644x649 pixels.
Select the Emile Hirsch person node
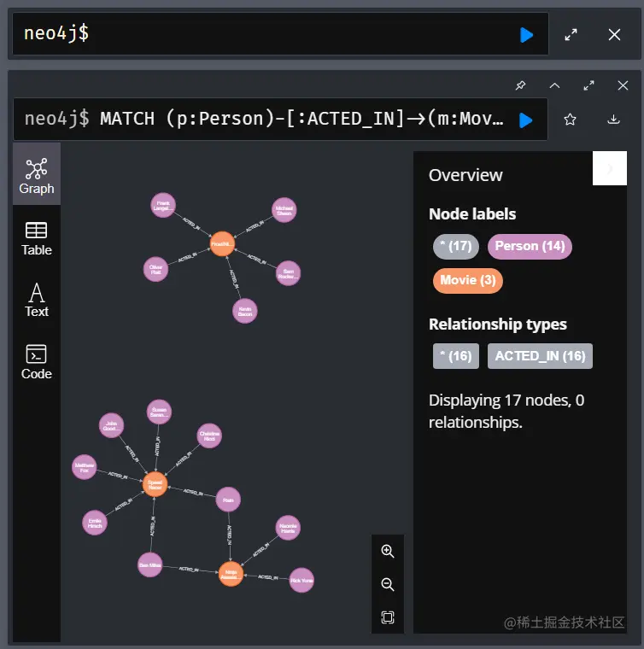pos(94,523)
